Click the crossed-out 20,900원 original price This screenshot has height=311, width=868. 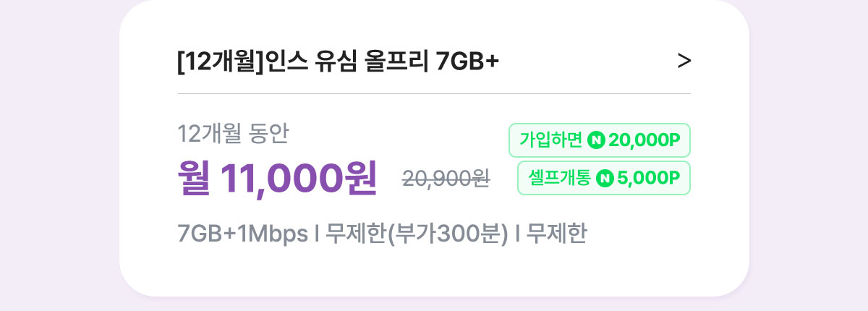[x=446, y=179]
